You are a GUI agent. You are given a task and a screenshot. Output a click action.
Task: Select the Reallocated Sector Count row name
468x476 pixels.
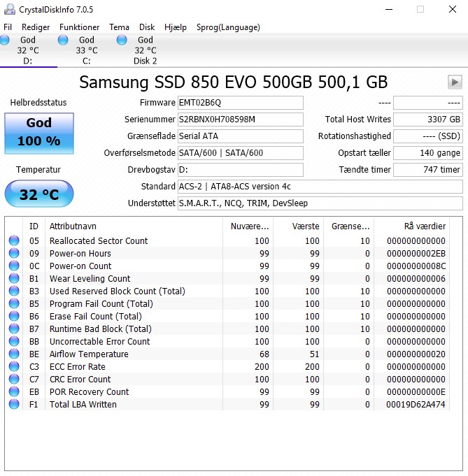(99, 240)
